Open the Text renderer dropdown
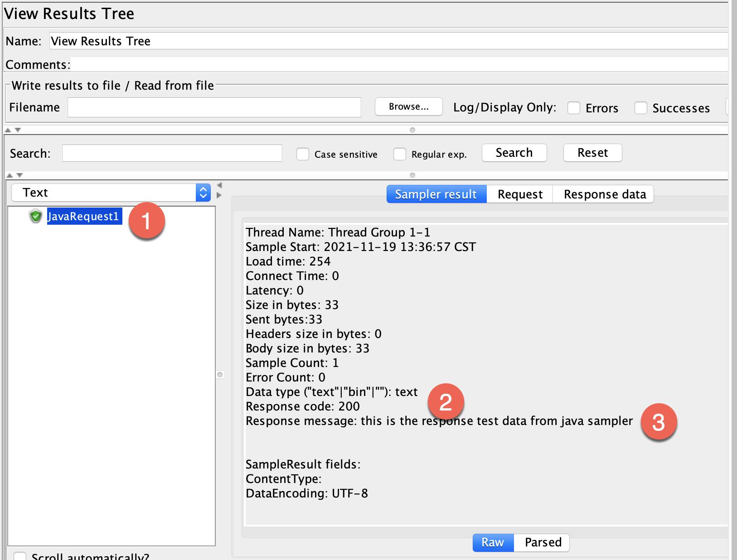 (x=111, y=193)
